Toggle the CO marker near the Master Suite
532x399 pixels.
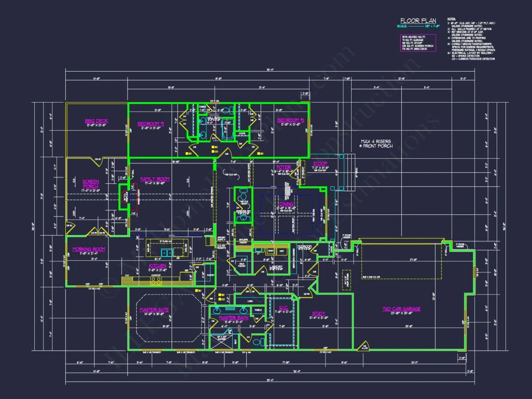point(220,299)
